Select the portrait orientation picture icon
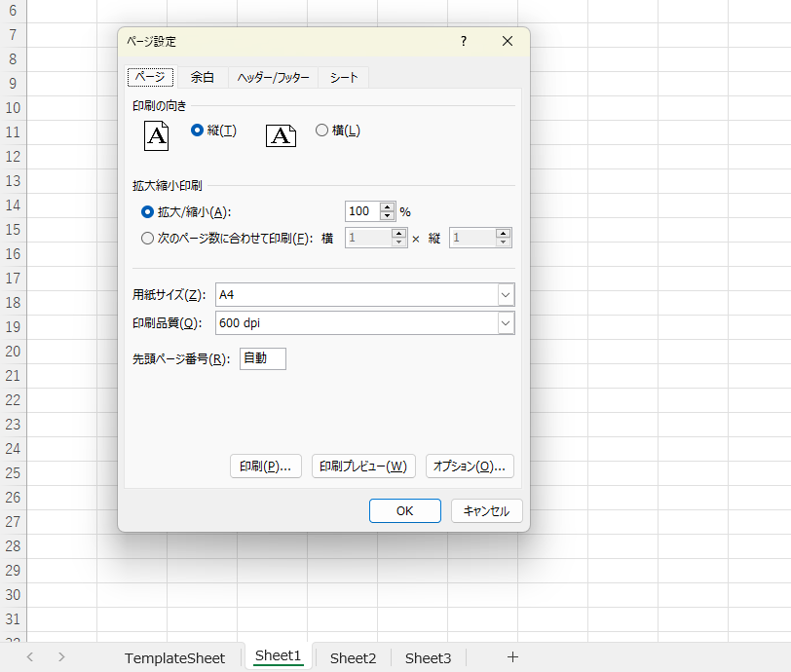 click(x=156, y=135)
